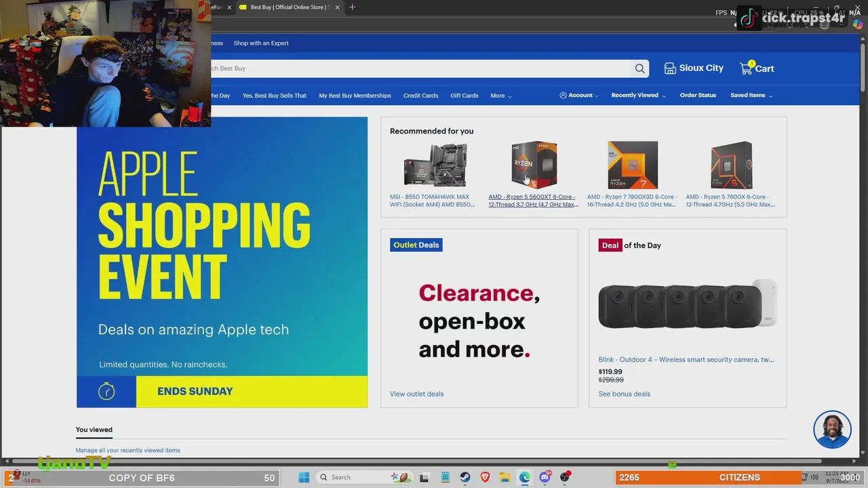The image size is (868, 488).
Task: Open My Best Buy Memberships
Action: pyautogui.click(x=355, y=96)
